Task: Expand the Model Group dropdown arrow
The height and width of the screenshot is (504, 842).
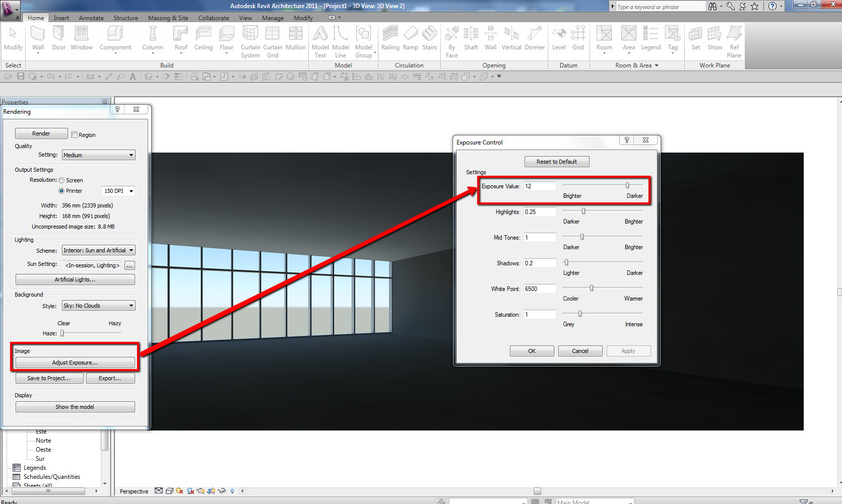Action: pos(375,53)
